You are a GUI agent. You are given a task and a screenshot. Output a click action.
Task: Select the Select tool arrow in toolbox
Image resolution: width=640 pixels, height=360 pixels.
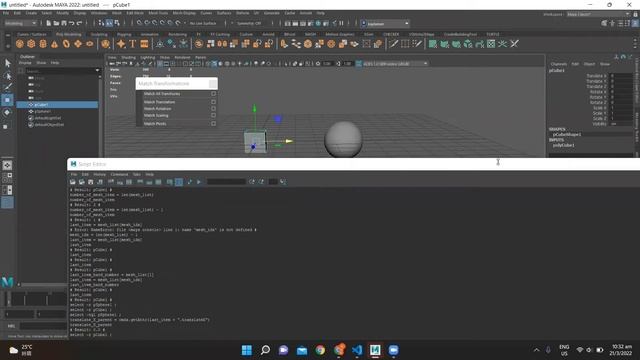click(x=7, y=63)
